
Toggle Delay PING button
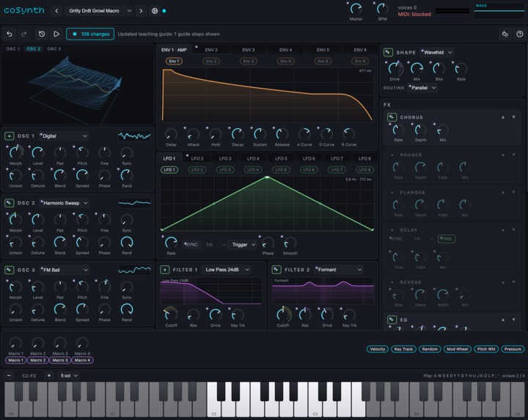tap(446, 239)
